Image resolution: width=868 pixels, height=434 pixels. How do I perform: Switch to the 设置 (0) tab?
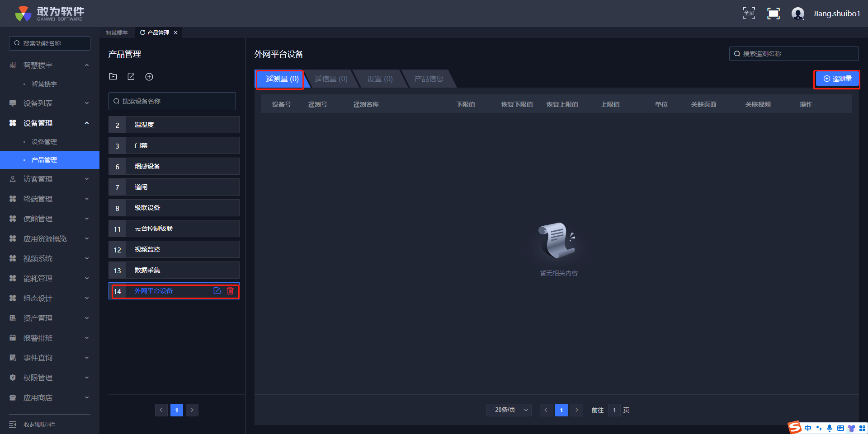coord(380,79)
